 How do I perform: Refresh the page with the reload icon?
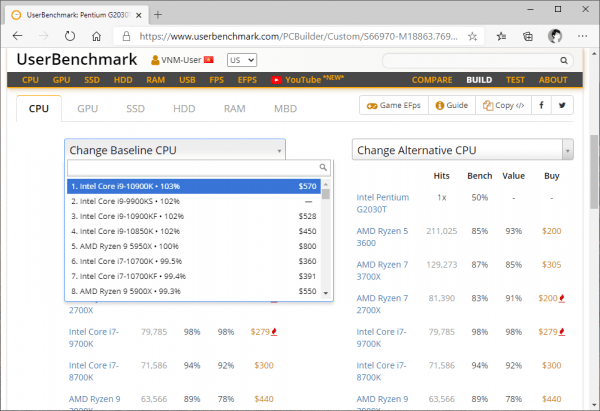pos(70,36)
